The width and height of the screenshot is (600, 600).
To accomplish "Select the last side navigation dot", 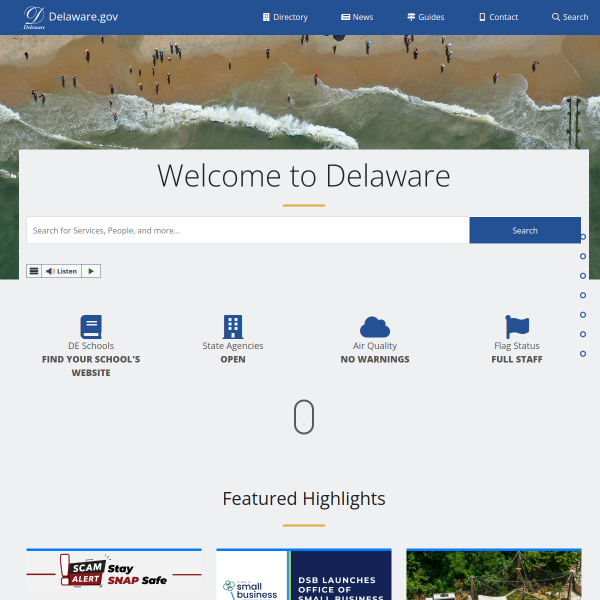I will pyautogui.click(x=583, y=354).
